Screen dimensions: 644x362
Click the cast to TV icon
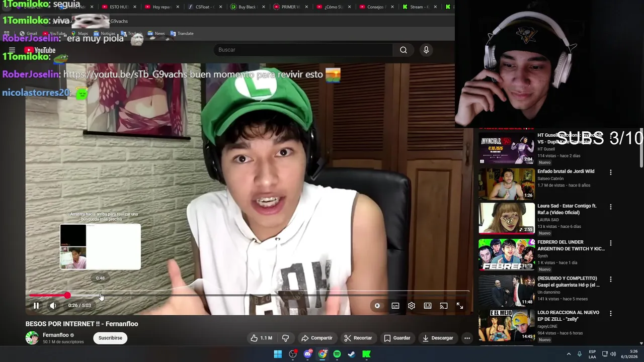click(444, 306)
